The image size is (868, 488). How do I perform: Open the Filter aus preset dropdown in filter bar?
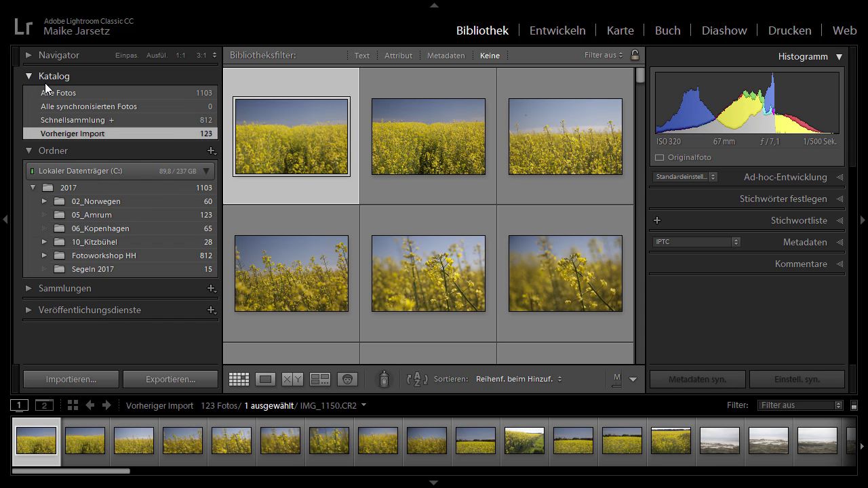click(604, 55)
